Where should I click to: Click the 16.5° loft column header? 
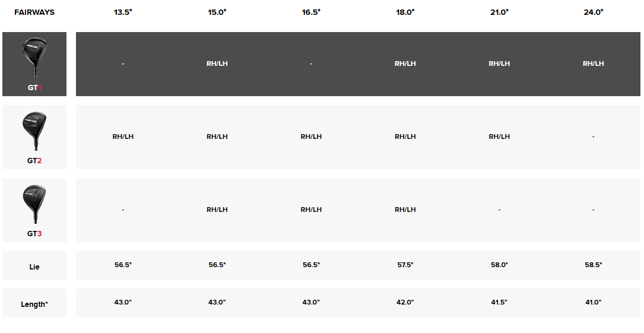[x=312, y=12]
